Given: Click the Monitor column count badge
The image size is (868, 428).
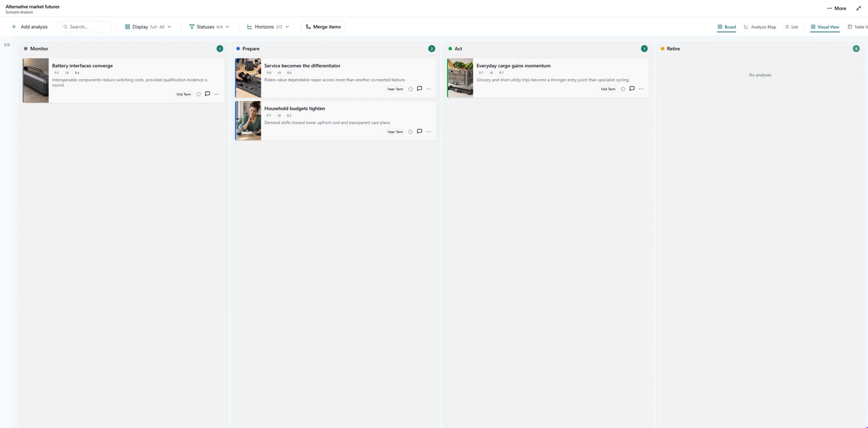Looking at the screenshot, I should pos(220,49).
